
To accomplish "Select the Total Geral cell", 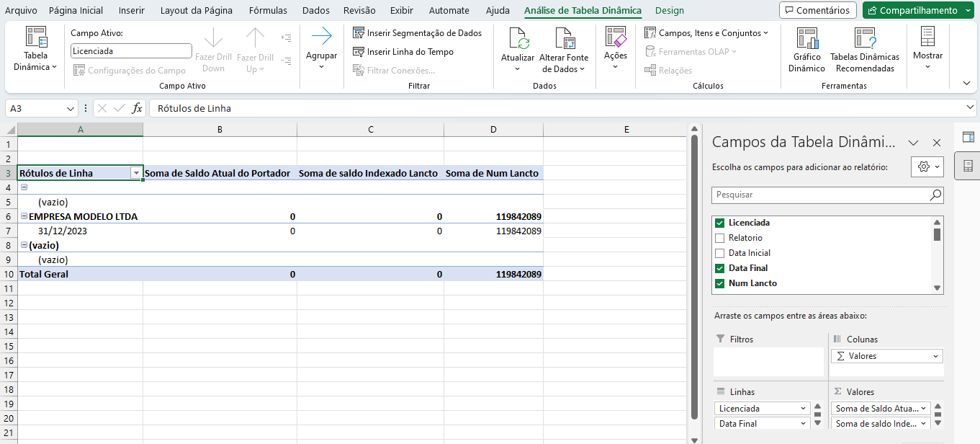I will pos(80,274).
